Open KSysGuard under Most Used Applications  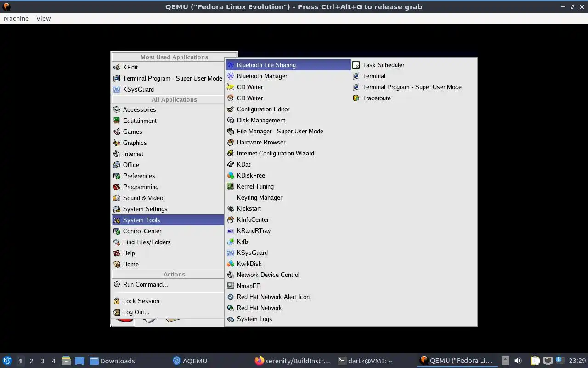168,89
